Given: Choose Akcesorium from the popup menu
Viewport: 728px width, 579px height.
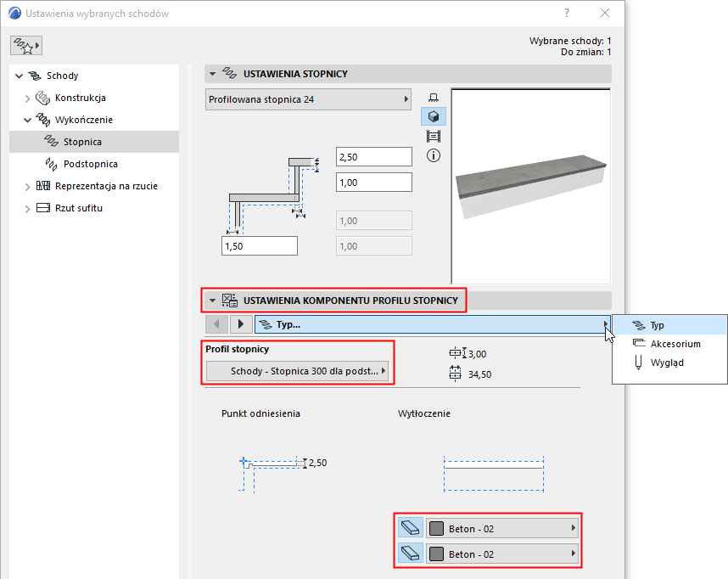Looking at the screenshot, I should pyautogui.click(x=669, y=344).
